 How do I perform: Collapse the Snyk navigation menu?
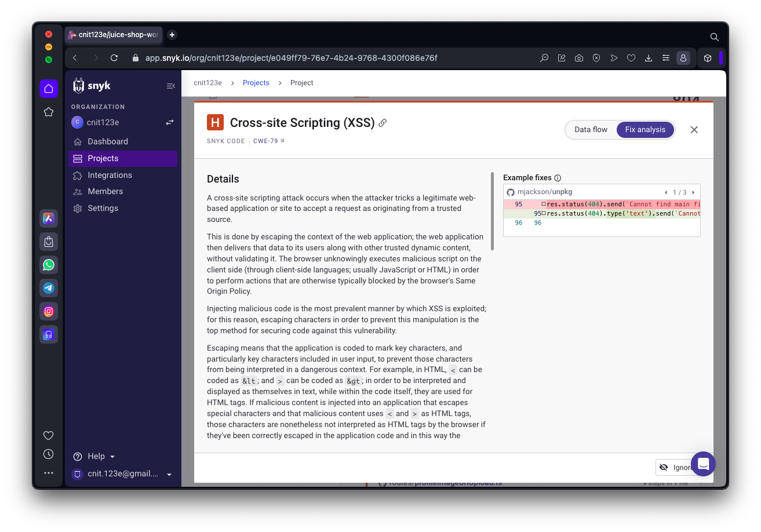click(170, 86)
